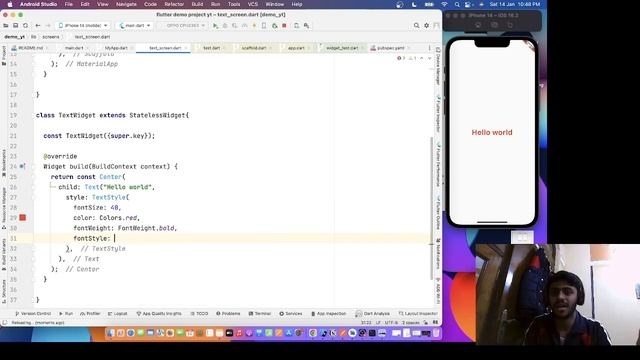The height and width of the screenshot is (360, 640).
Task: Expand the error inspection widget arrows
Action: tap(425, 58)
